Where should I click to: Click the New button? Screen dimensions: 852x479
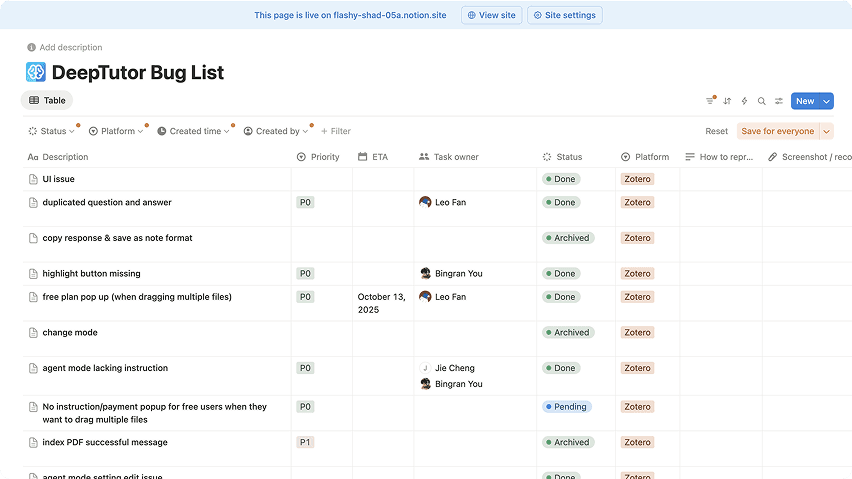click(x=805, y=101)
